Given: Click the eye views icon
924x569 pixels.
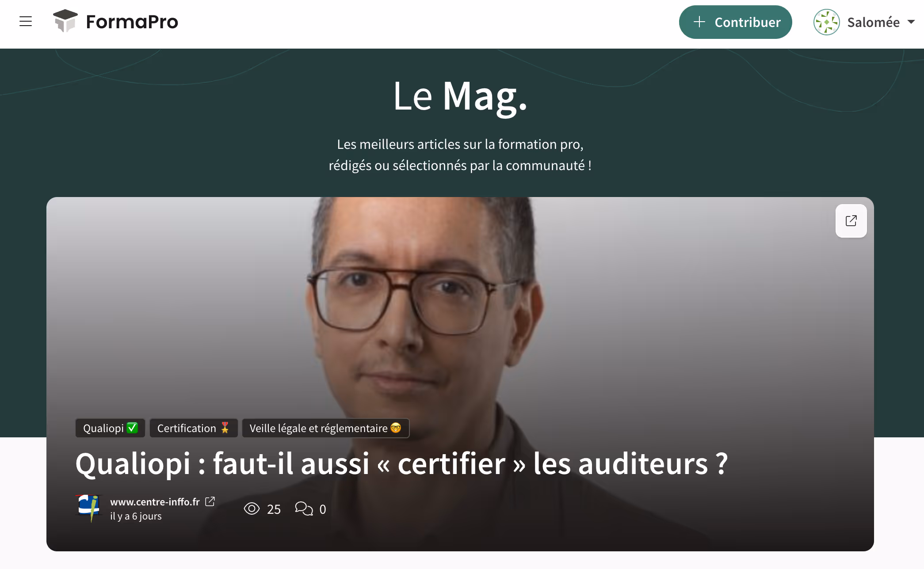Looking at the screenshot, I should [252, 509].
